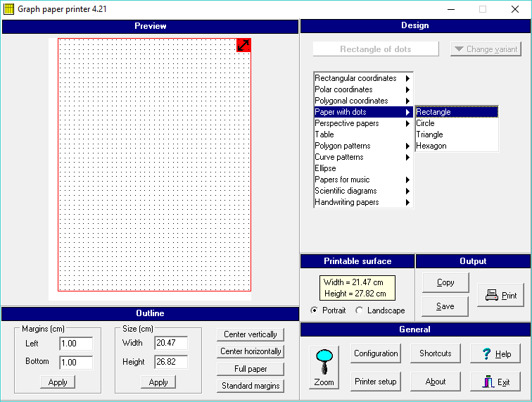The height and width of the screenshot is (402, 532).
Task: Pick Hexagon from the dots submenu
Action: tap(457, 146)
